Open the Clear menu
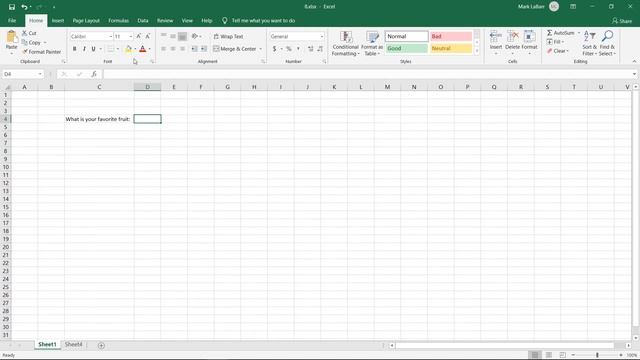Image resolution: width=640 pixels, height=360 pixels. click(x=558, y=51)
